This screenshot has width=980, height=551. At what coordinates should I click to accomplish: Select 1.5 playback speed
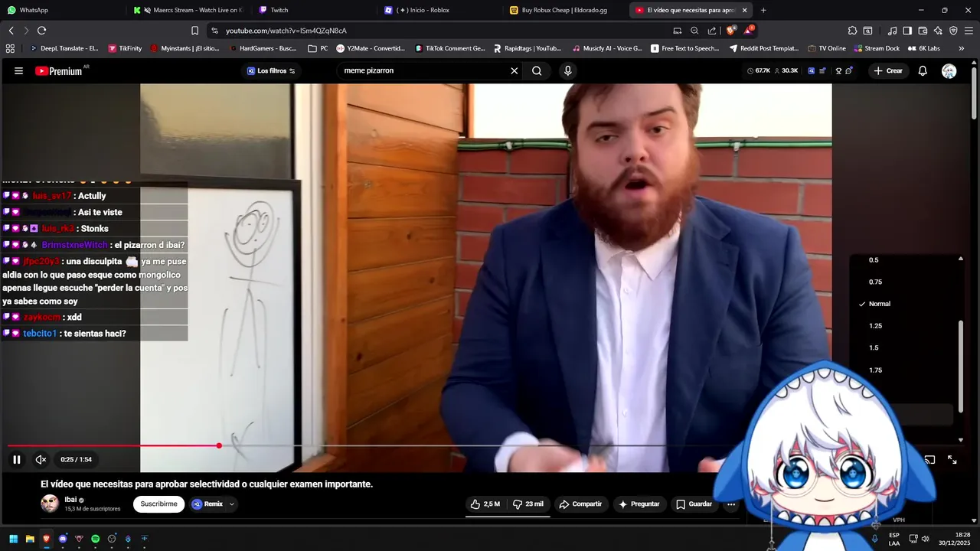(874, 348)
